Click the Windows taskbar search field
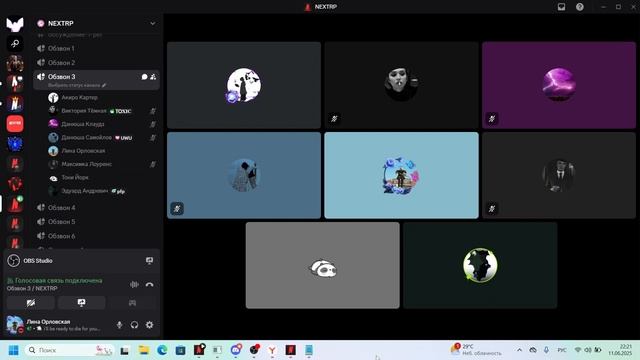 click(x=69, y=350)
